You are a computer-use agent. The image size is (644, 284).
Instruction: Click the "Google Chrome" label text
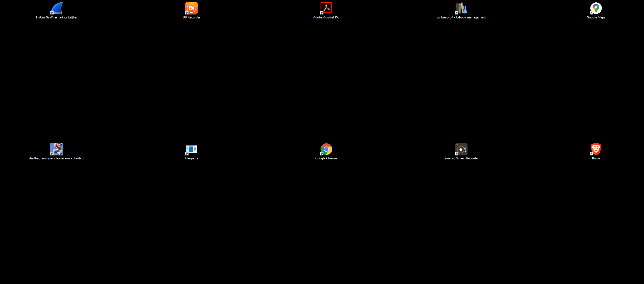326,158
